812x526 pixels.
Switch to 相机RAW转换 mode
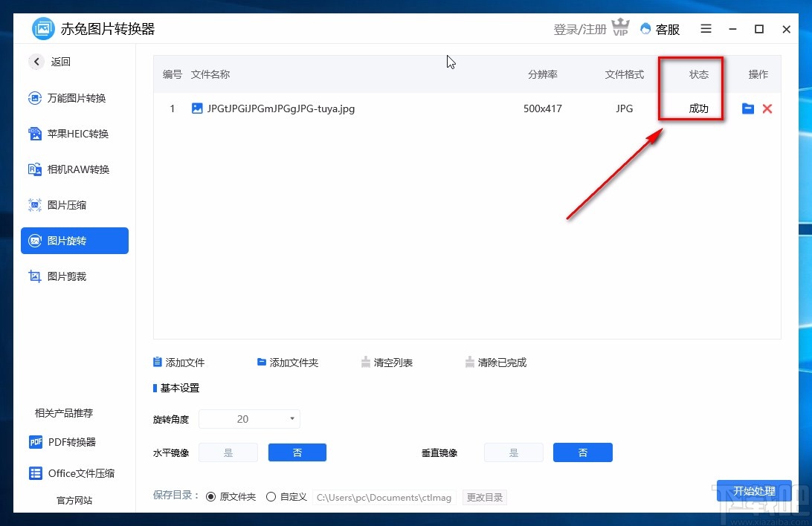[74, 169]
